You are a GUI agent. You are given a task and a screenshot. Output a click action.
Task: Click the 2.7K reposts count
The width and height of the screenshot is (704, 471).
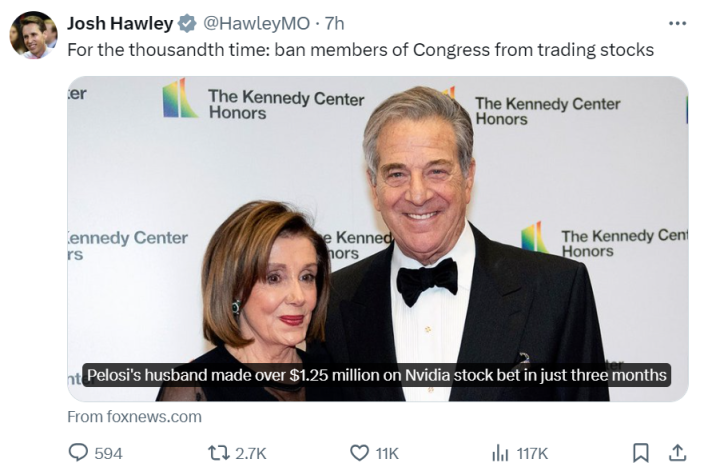[251, 453]
